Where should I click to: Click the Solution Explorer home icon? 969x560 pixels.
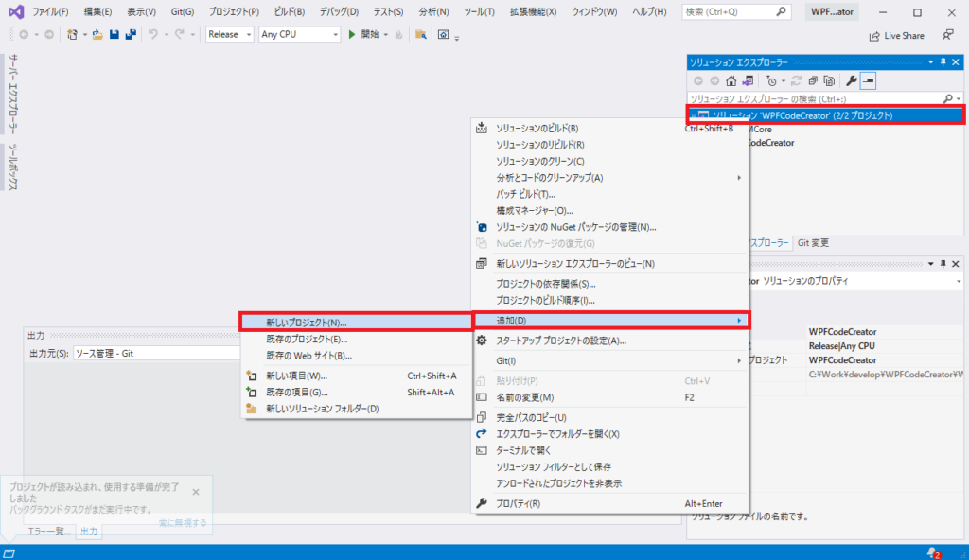(731, 81)
